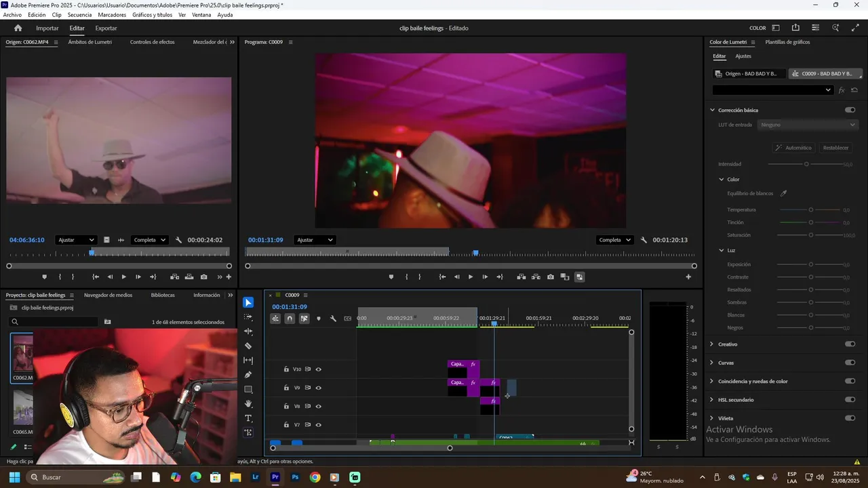868x488 pixels.
Task: Select the Ripple Edit tool
Action: (x=248, y=331)
